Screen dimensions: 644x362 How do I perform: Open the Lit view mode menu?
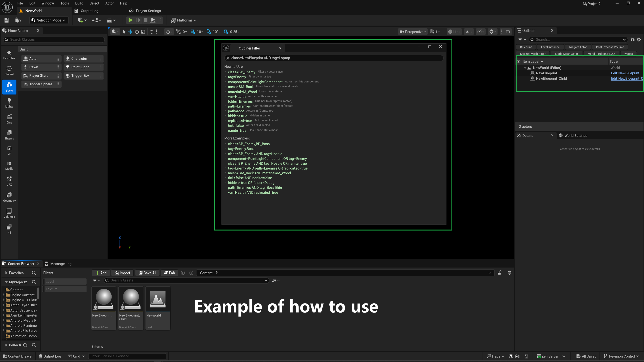(454, 32)
